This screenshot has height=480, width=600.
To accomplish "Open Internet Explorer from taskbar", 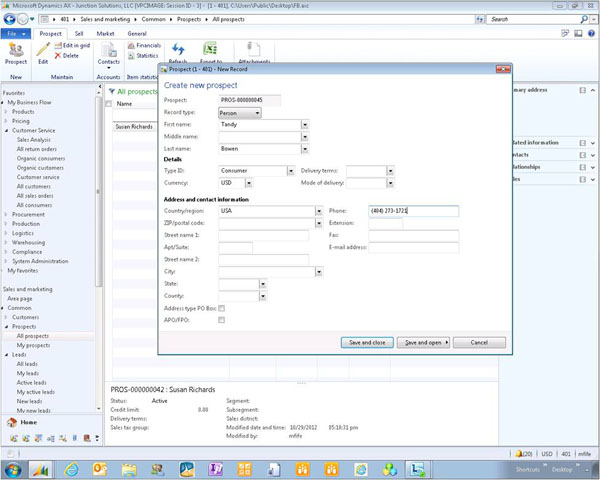I will pyautogui.click(x=72, y=468).
